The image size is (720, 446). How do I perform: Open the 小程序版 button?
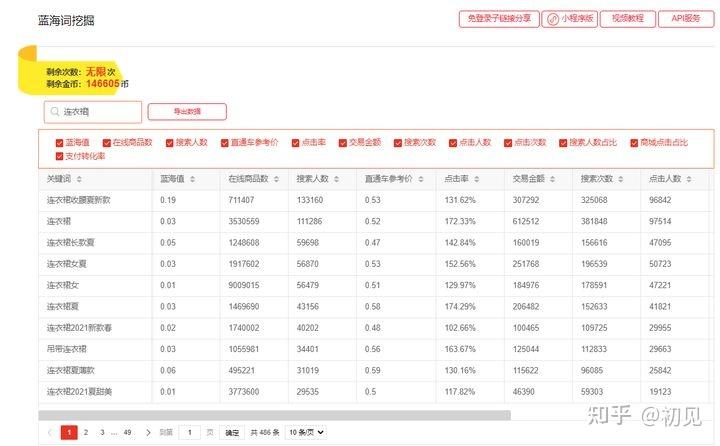click(569, 19)
